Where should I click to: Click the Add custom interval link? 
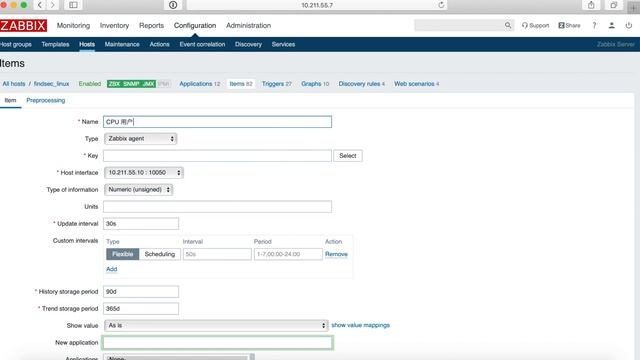111,269
